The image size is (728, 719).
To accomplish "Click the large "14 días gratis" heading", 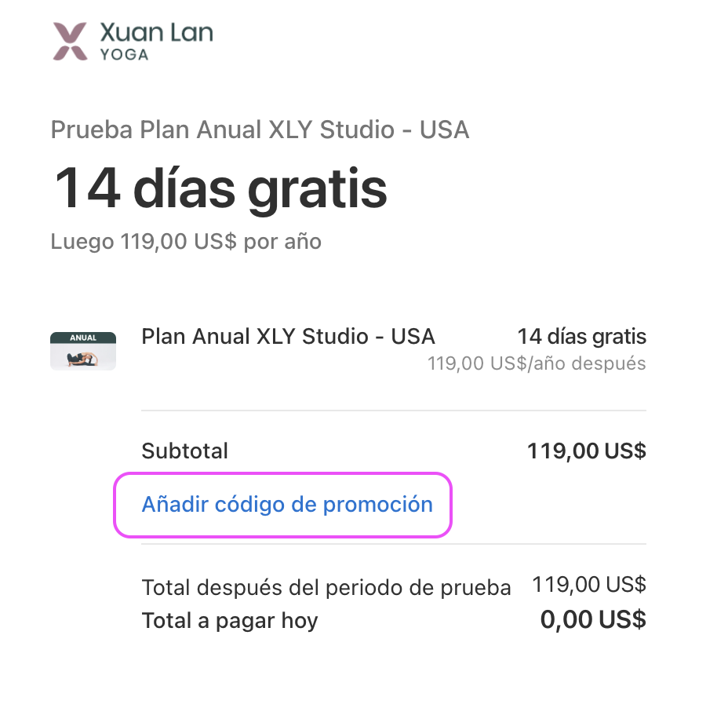I will (x=220, y=188).
